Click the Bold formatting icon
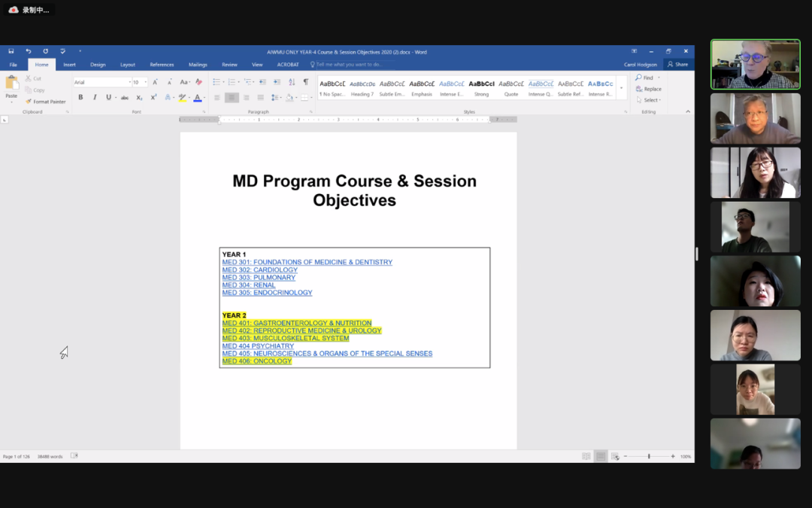The height and width of the screenshot is (508, 812). point(80,97)
